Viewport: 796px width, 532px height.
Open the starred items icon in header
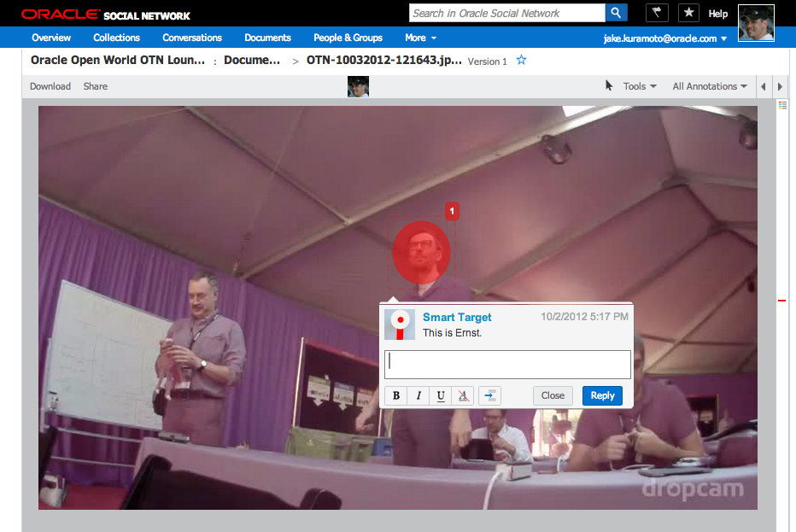688,13
